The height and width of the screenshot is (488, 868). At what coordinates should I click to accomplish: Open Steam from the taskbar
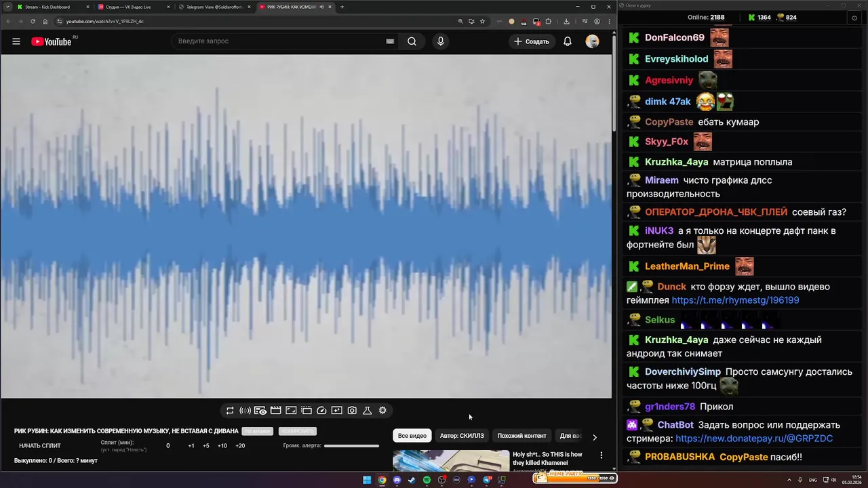pyautogui.click(x=412, y=480)
